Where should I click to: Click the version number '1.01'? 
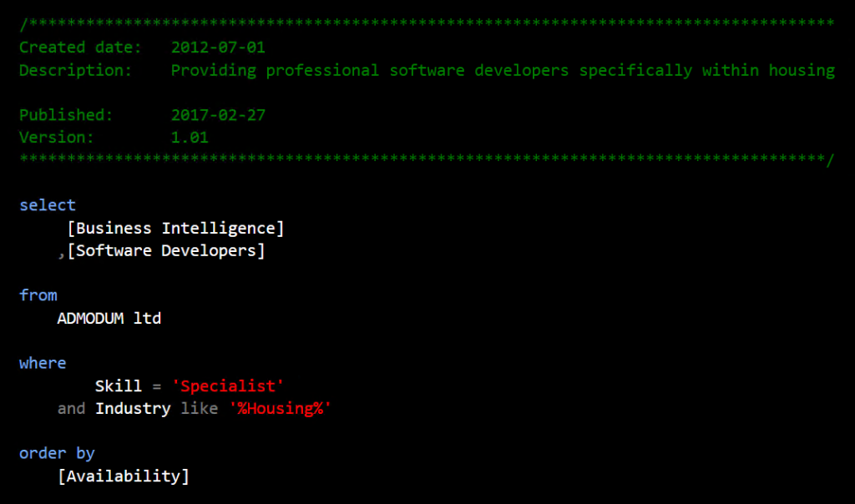point(190,138)
